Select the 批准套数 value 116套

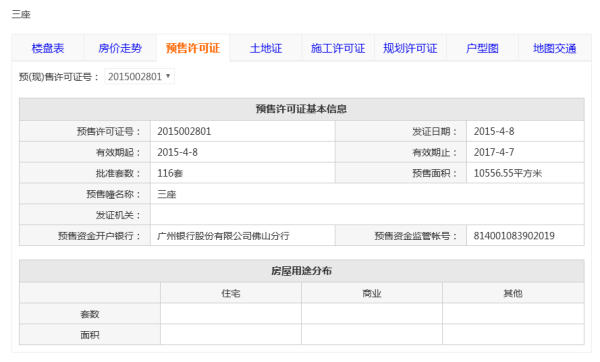pos(170,173)
